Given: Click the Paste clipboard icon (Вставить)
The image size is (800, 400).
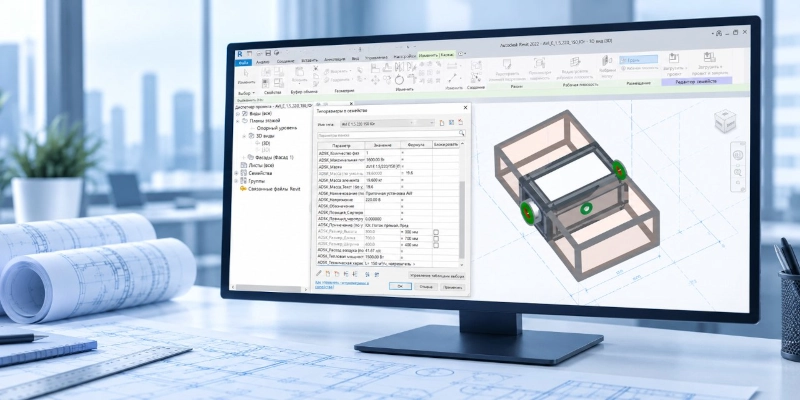Looking at the screenshot, I should (299, 72).
